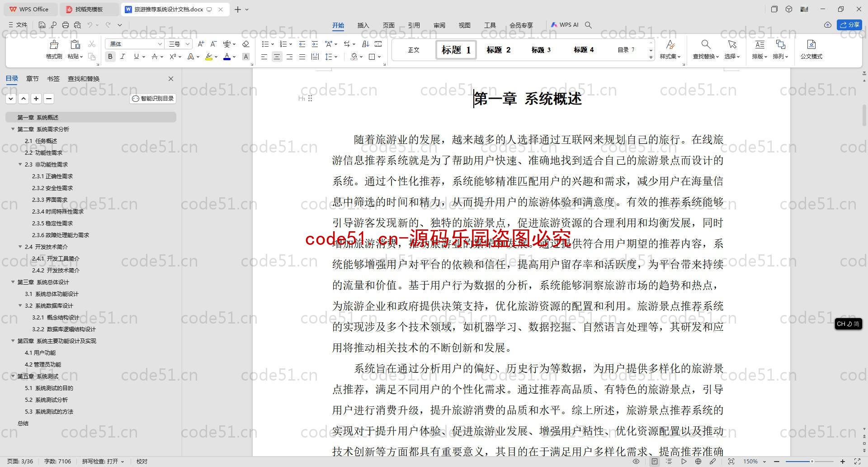Click the Decrease Indent icon
This screenshot has width=868, height=467.
[302, 44]
